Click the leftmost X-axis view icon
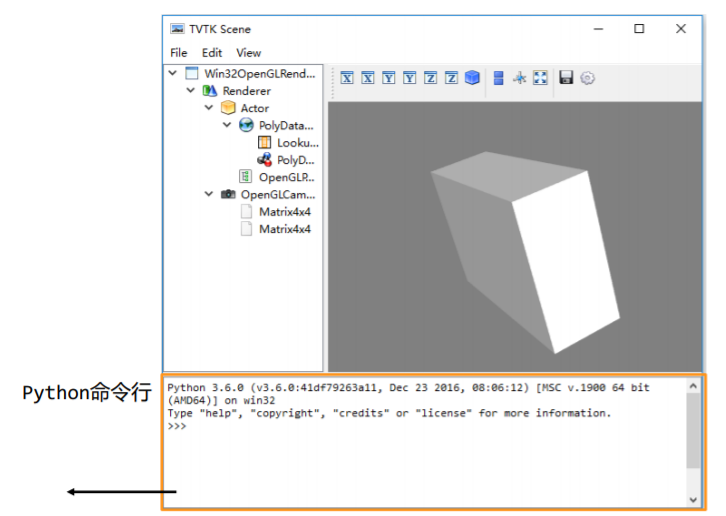This screenshot has width=726, height=516. coord(347,78)
